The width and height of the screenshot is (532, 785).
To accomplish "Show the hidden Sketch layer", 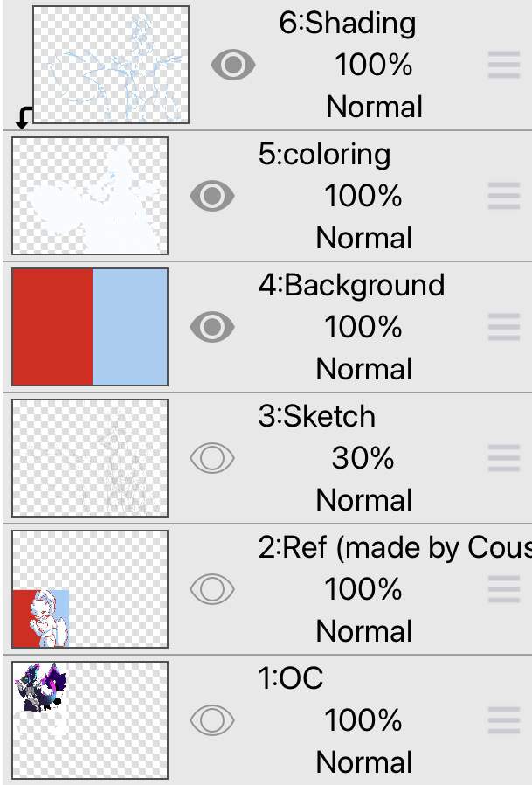I will tap(212, 458).
